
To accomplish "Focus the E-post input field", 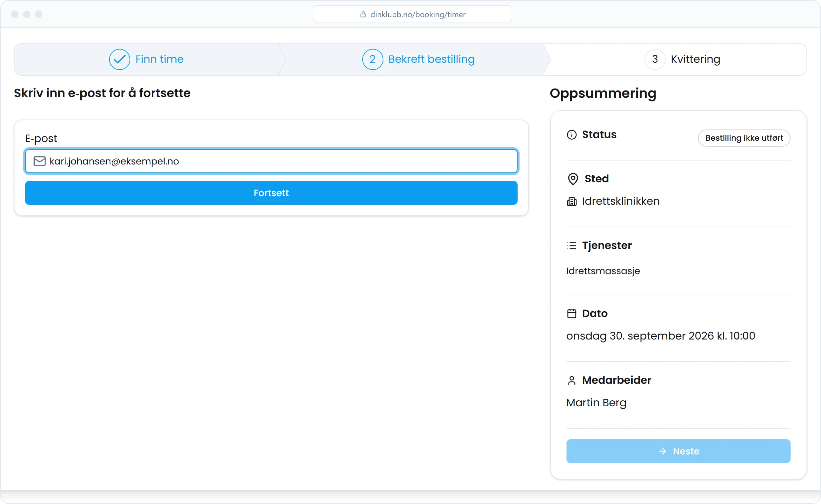I will (271, 161).
